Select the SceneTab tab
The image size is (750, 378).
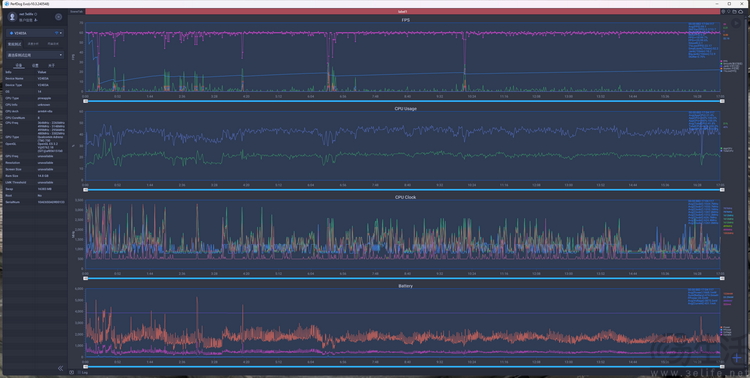coord(76,11)
